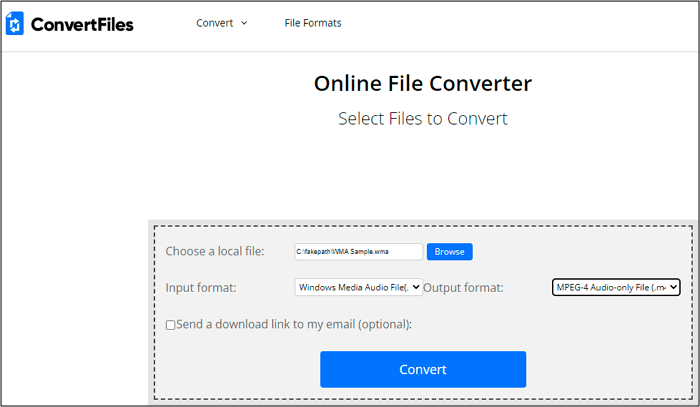The image size is (700, 407).
Task: Click the Choose a local file label
Action: pos(215,252)
